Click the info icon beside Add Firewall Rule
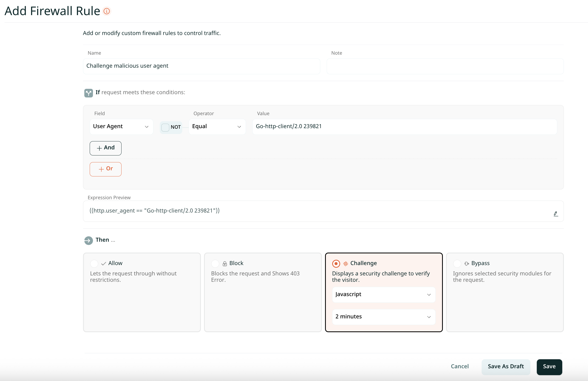Viewport: 588px width, 381px height. click(x=107, y=11)
